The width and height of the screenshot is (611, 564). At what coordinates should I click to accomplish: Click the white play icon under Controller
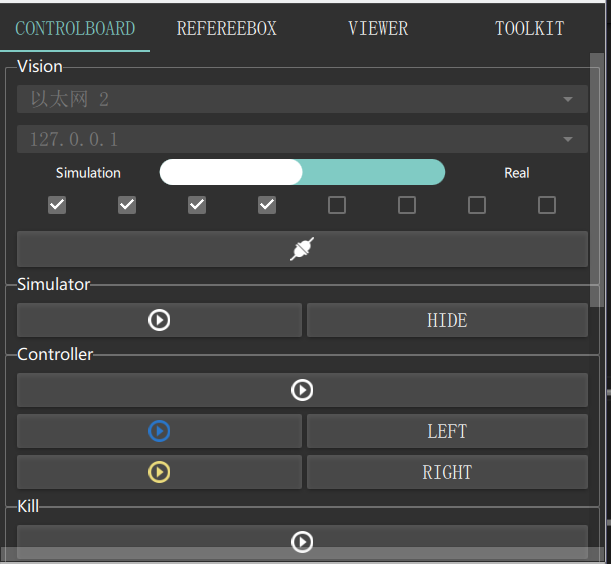click(x=302, y=390)
